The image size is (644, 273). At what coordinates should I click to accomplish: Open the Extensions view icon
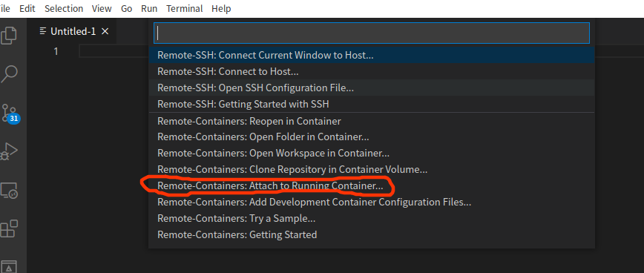[x=10, y=228]
